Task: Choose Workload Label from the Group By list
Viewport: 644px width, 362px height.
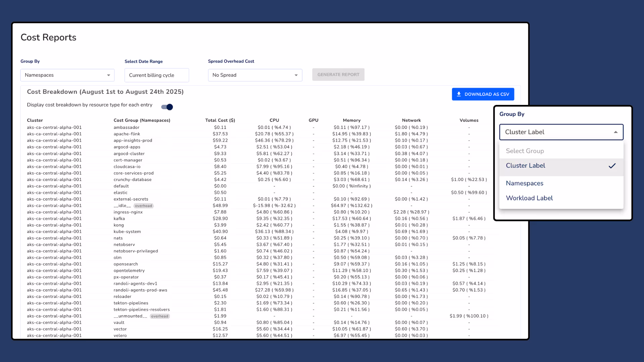Action: (561, 198)
